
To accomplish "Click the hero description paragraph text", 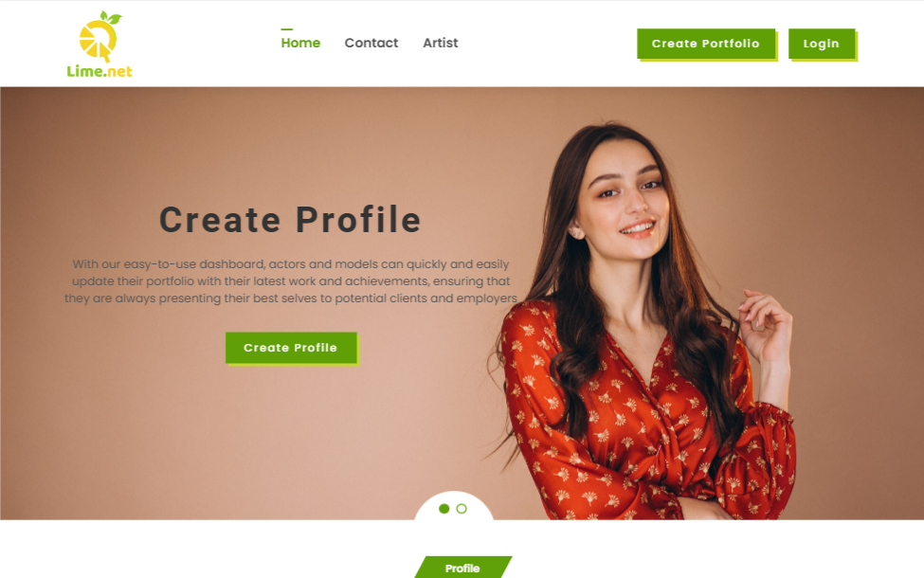I will (291, 281).
